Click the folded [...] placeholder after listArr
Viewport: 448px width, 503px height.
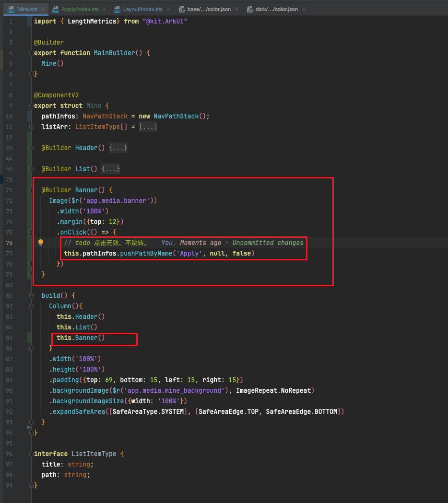coord(148,127)
